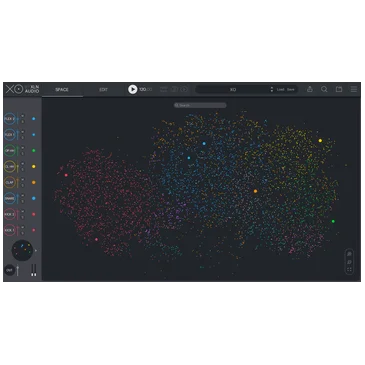365x365 pixels.
Task: Select the CLAP pad
Action: pyautogui.click(x=9, y=182)
